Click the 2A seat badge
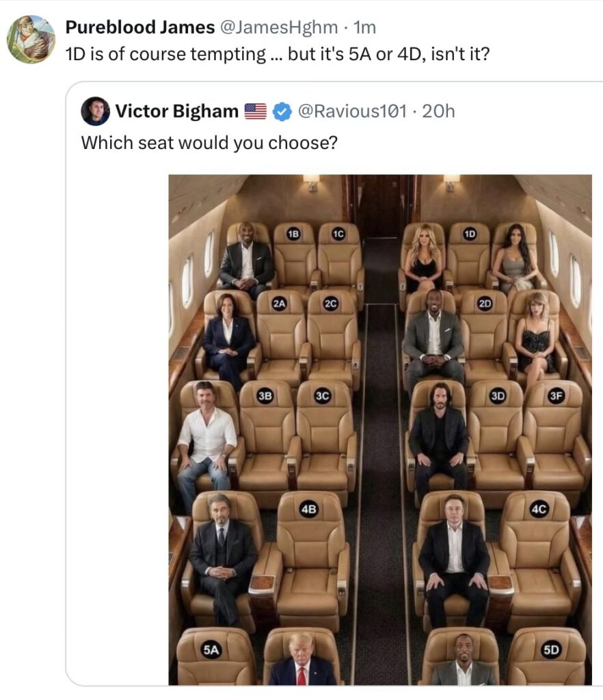The height and width of the screenshot is (700, 603). pyautogui.click(x=279, y=305)
